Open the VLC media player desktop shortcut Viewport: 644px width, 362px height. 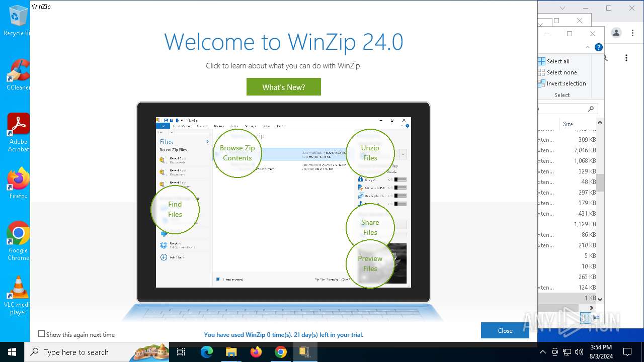coord(18,295)
